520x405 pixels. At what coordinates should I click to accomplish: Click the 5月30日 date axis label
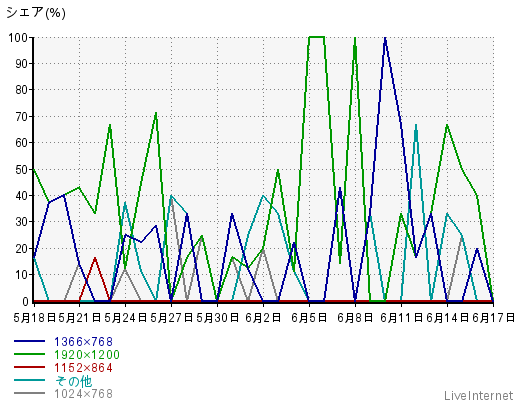[x=218, y=318]
